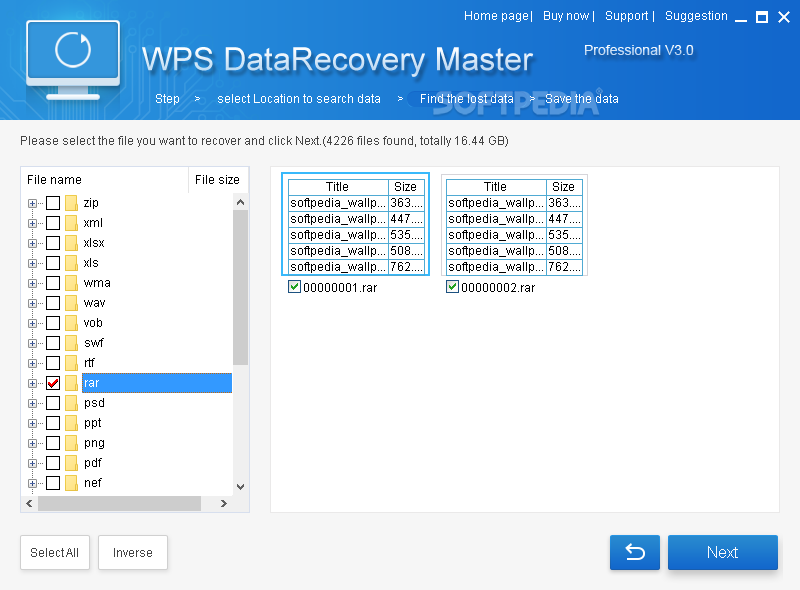Click the zip folder icon
Image resolution: width=800 pixels, height=590 pixels.
[x=71, y=203]
